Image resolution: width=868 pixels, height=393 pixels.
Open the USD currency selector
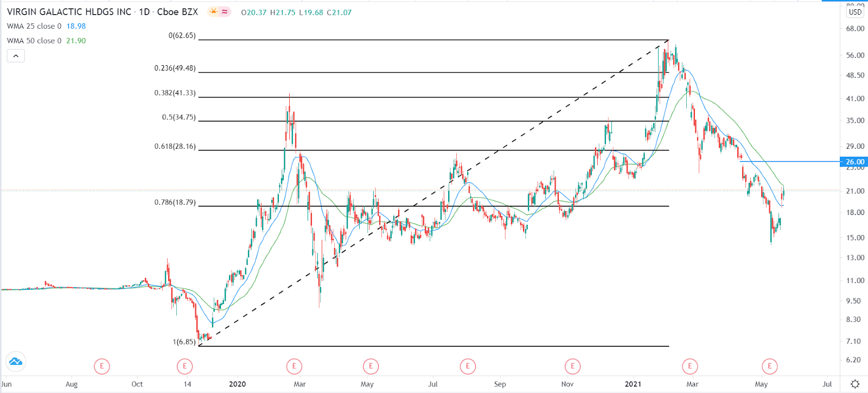click(855, 12)
